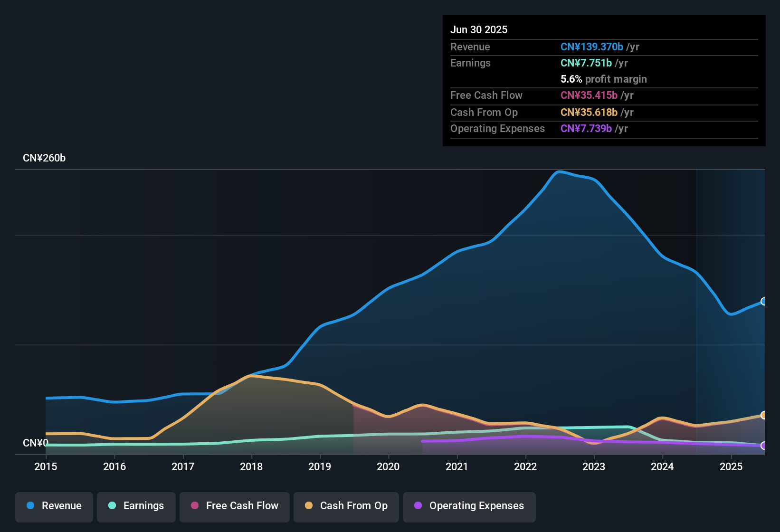The height and width of the screenshot is (532, 780).
Task: Click the teal Earnings legend dot
Action: [112, 506]
